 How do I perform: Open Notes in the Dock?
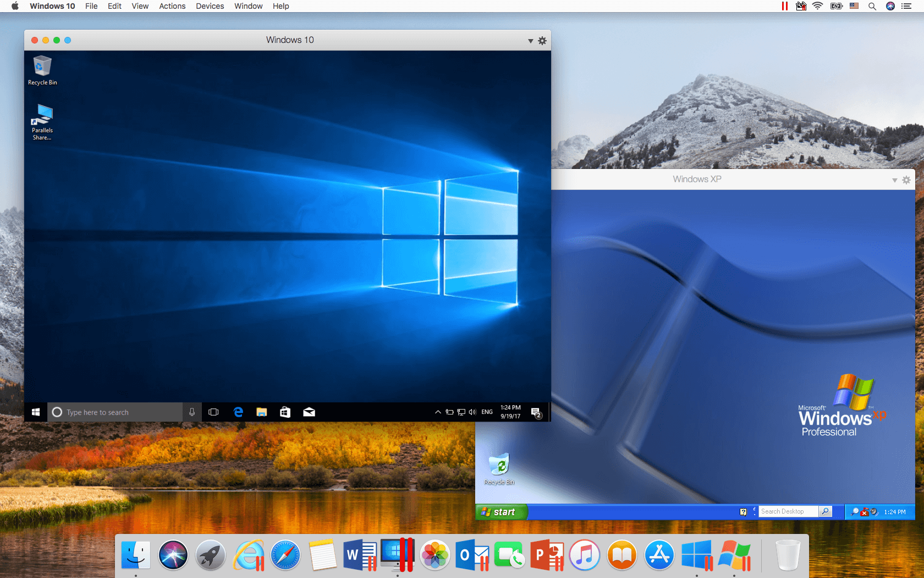point(323,555)
